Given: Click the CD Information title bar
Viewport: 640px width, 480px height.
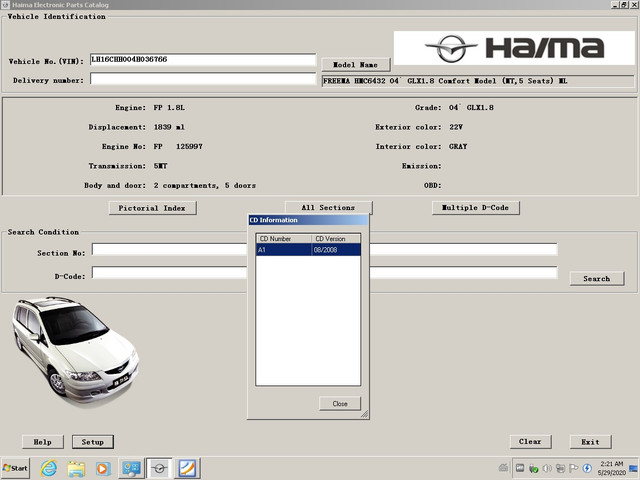Looking at the screenshot, I should pyautogui.click(x=308, y=220).
